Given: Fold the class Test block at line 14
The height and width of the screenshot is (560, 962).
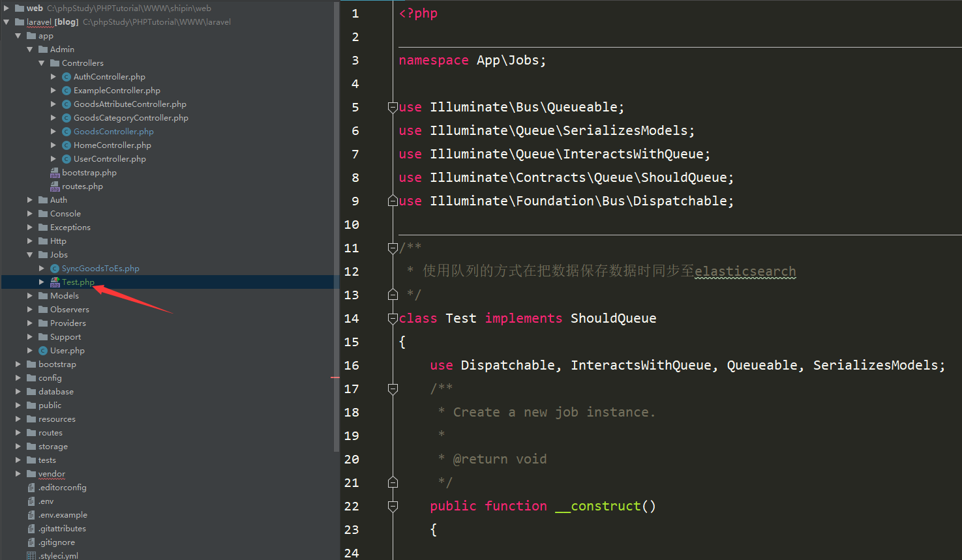Looking at the screenshot, I should click(x=393, y=318).
